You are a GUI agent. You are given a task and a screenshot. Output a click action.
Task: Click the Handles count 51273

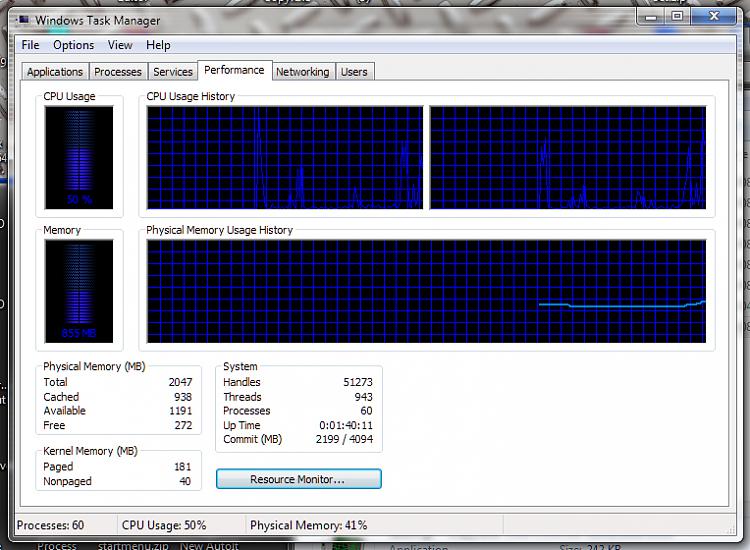tap(358, 382)
